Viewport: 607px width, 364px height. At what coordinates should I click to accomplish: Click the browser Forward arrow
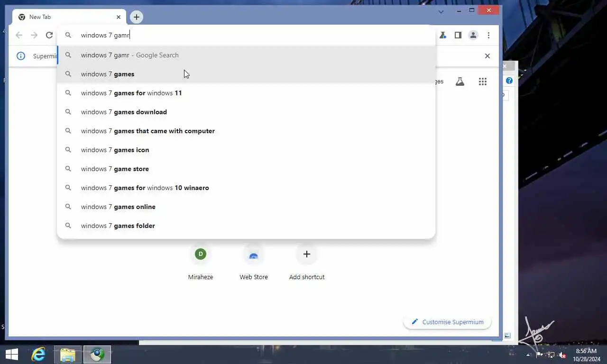pyautogui.click(x=34, y=35)
